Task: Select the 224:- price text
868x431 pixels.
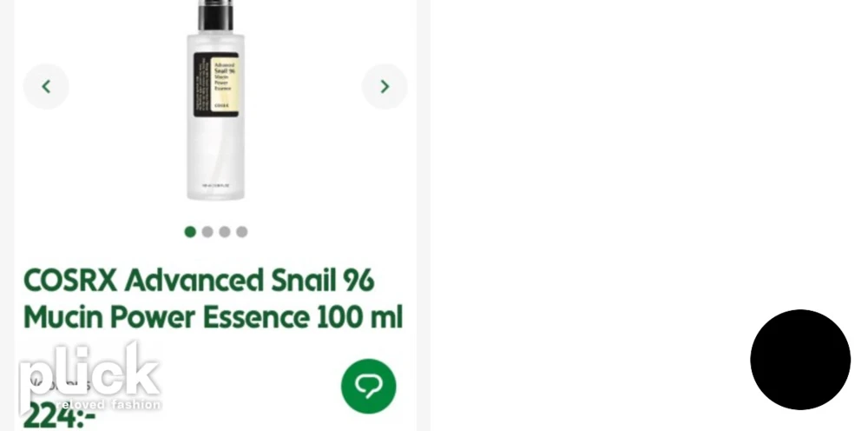Action: [x=60, y=416]
